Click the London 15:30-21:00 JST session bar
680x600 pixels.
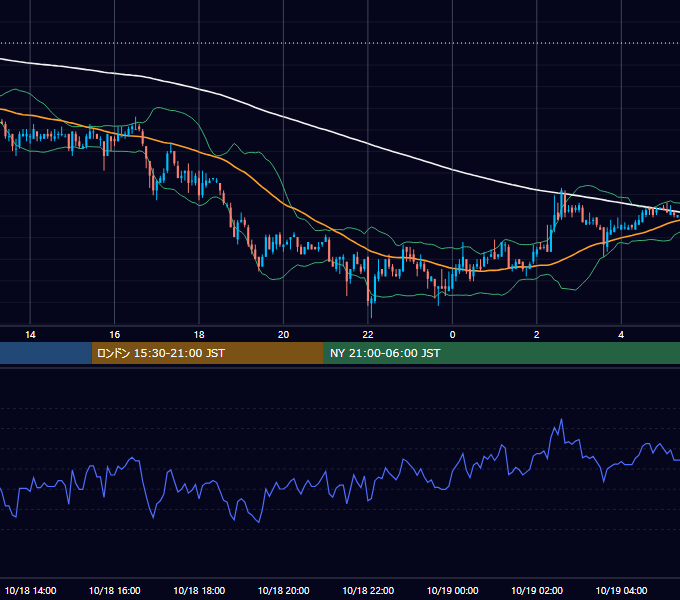[207, 353]
